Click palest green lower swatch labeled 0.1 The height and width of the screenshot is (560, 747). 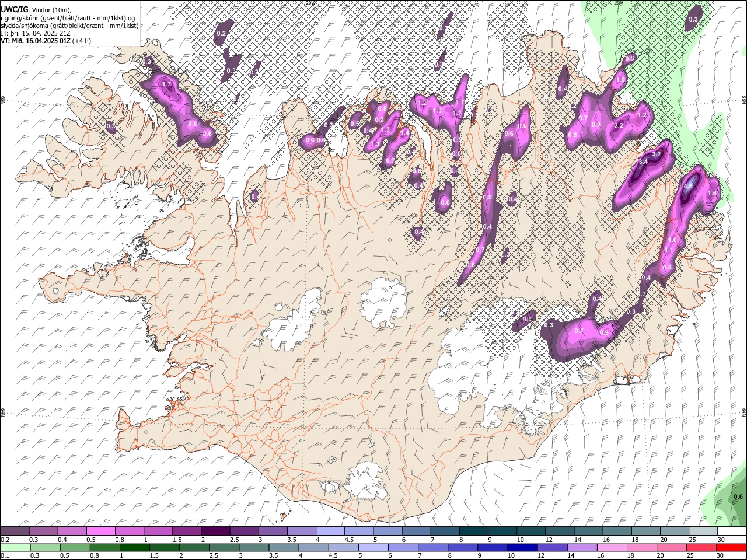(x=16, y=547)
